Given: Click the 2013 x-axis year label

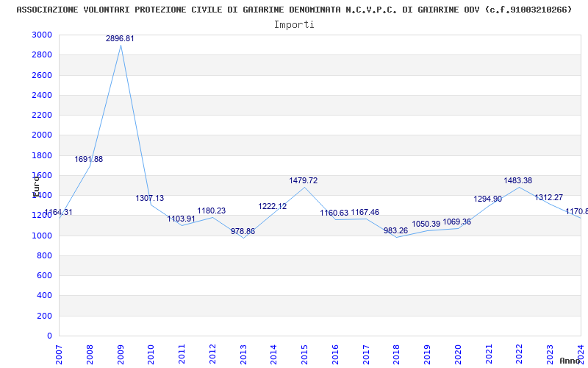Looking at the screenshot, I should click(x=243, y=355).
